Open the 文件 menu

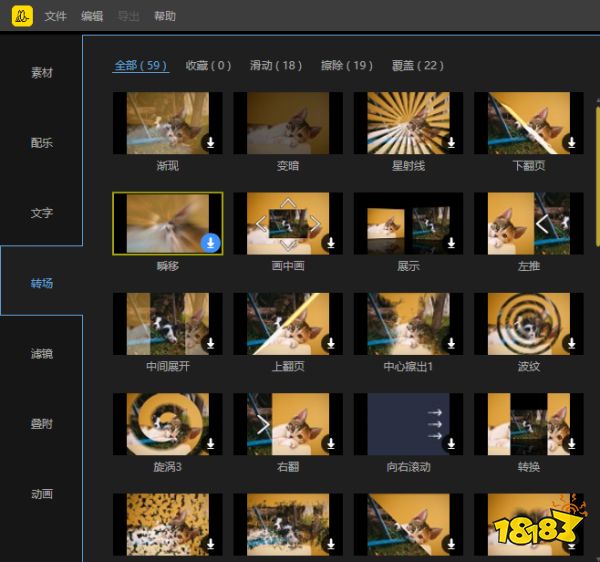(56, 16)
